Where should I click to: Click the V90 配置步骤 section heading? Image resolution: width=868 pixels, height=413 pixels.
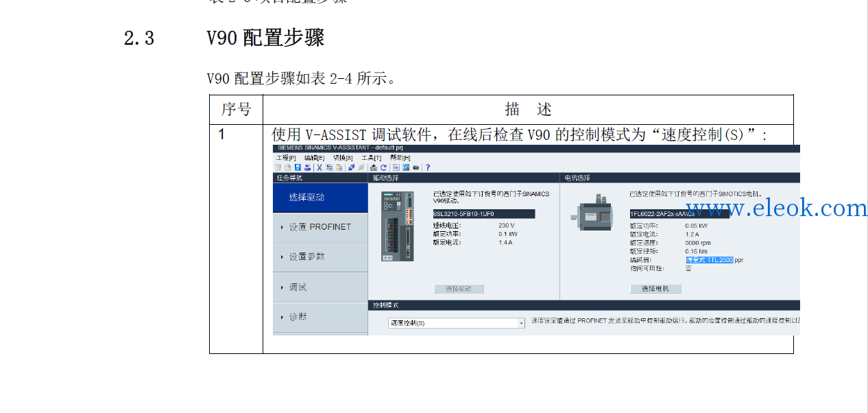click(x=265, y=38)
